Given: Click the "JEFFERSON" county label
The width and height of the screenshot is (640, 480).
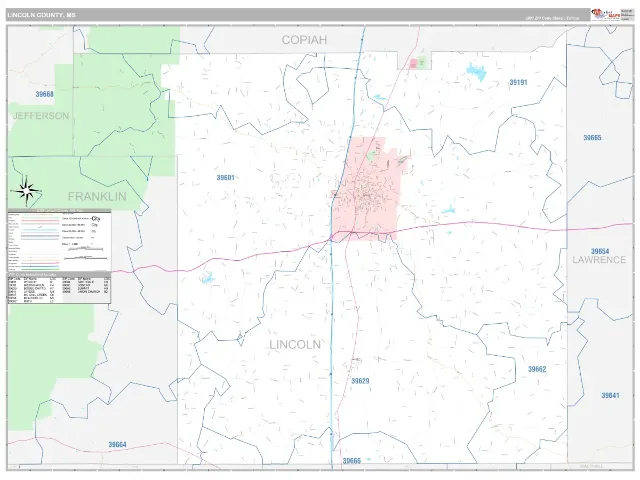Looking at the screenshot, I should (41, 116).
